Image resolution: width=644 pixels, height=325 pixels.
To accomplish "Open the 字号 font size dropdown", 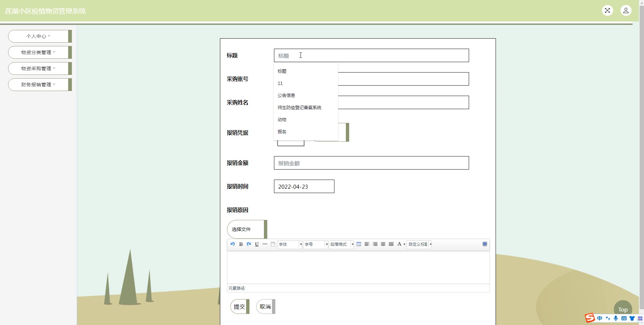I will [316, 244].
